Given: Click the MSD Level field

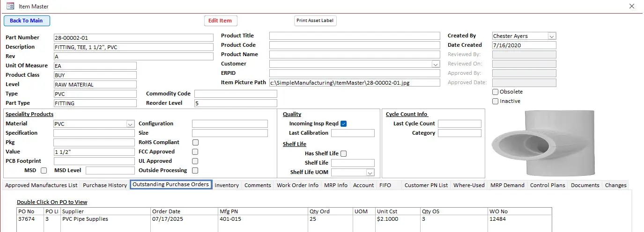Looking at the screenshot, I should click(x=110, y=171).
